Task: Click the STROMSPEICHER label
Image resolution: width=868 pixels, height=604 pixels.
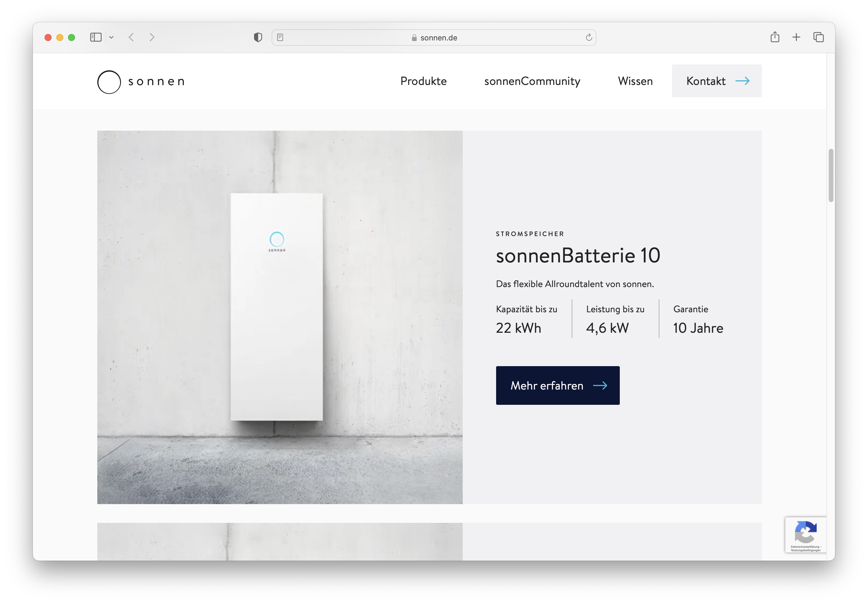Action: (x=530, y=234)
